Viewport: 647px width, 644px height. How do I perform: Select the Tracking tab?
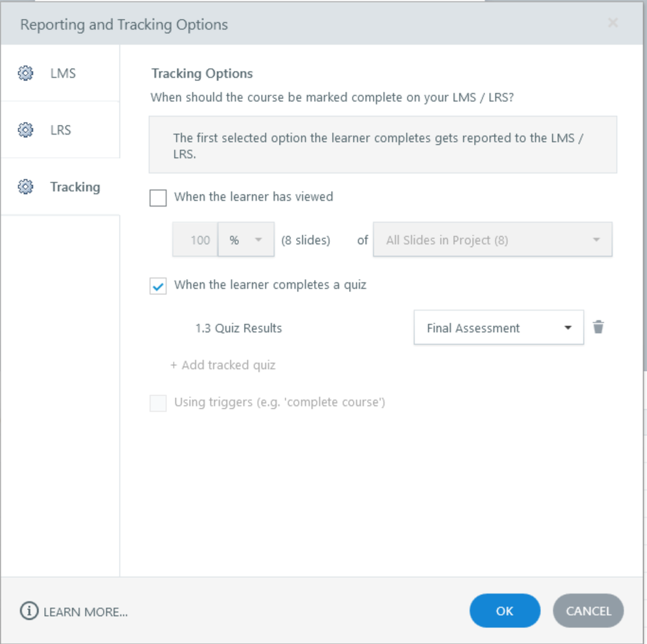click(x=74, y=187)
